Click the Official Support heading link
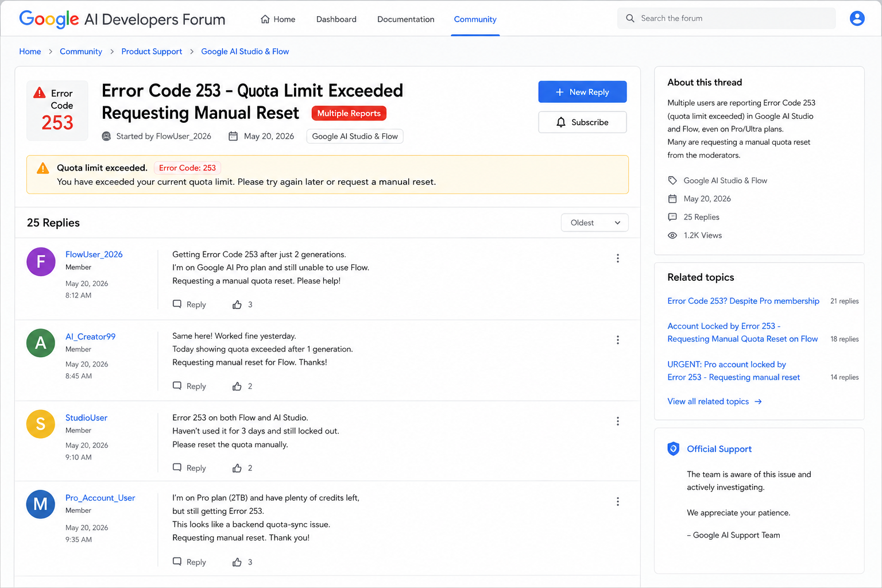The image size is (882, 588). click(x=719, y=449)
